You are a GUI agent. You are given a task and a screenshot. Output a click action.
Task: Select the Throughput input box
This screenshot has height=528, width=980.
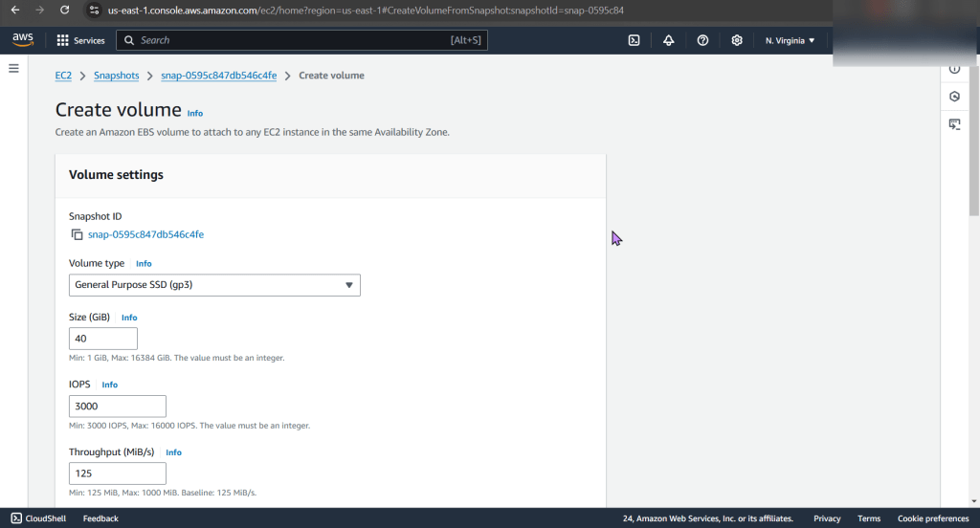tap(118, 473)
